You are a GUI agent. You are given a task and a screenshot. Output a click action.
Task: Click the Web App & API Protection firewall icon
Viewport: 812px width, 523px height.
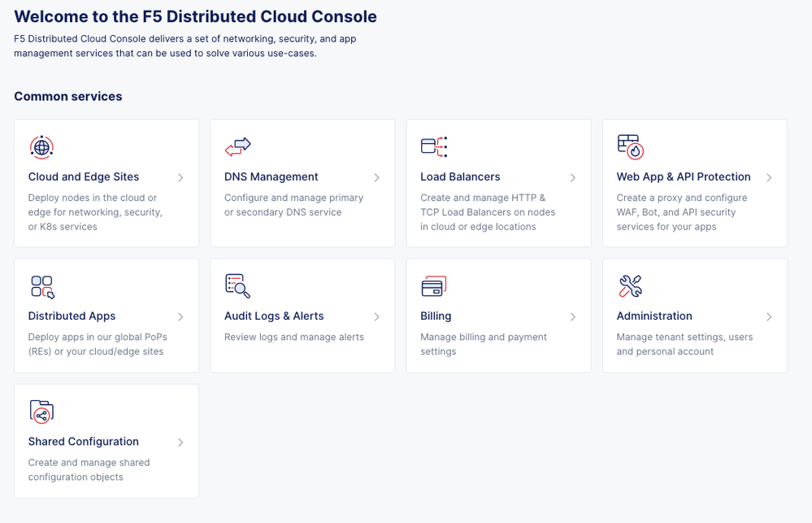[630, 146]
